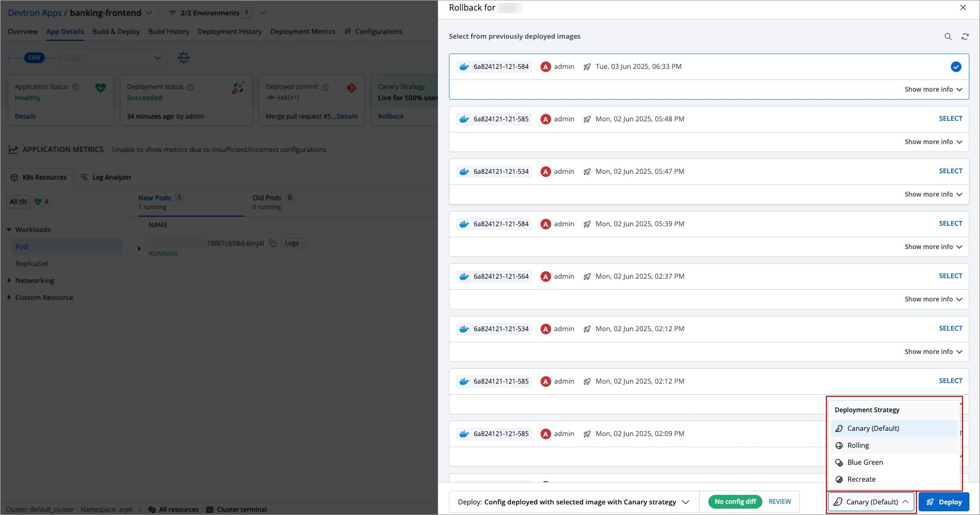Expand the Networking tree node

coord(9,281)
